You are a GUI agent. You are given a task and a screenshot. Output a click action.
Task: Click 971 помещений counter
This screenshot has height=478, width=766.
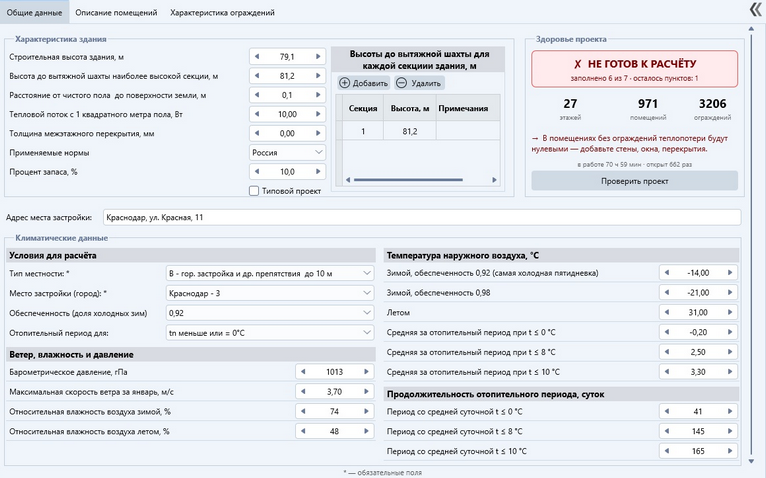pyautogui.click(x=648, y=109)
